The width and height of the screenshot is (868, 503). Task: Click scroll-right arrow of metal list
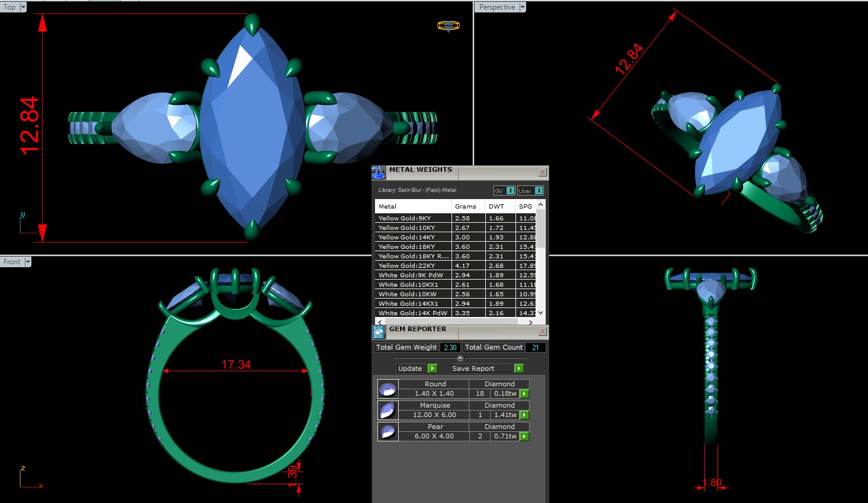tap(531, 322)
